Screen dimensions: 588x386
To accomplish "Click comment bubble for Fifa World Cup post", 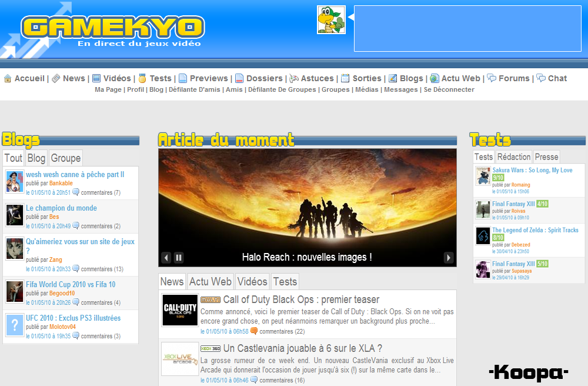I will [76, 302].
